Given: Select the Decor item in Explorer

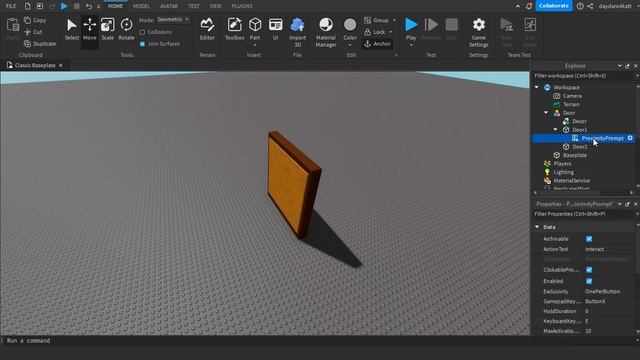Looking at the screenshot, I should [579, 121].
